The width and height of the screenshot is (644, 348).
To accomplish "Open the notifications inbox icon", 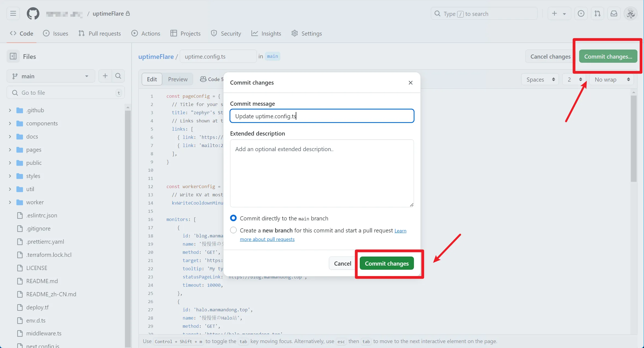I will click(x=614, y=14).
